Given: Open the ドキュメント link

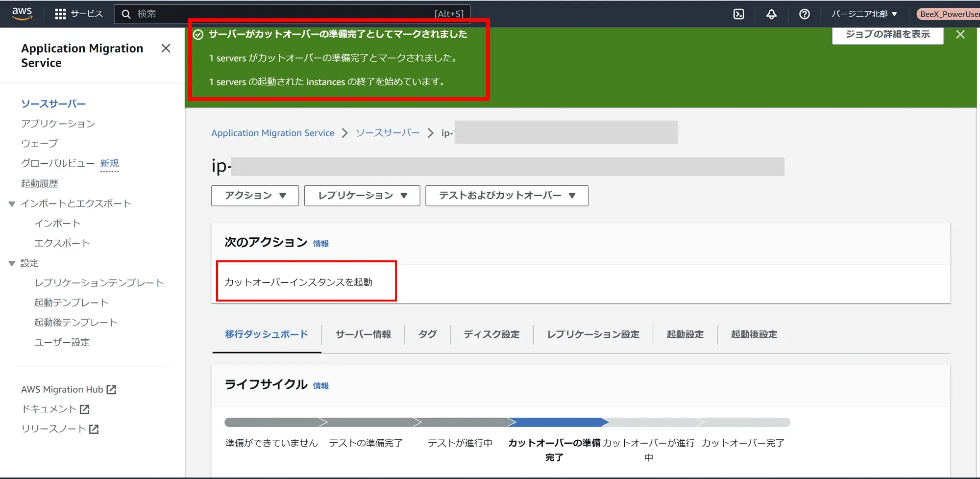Looking at the screenshot, I should coord(49,409).
